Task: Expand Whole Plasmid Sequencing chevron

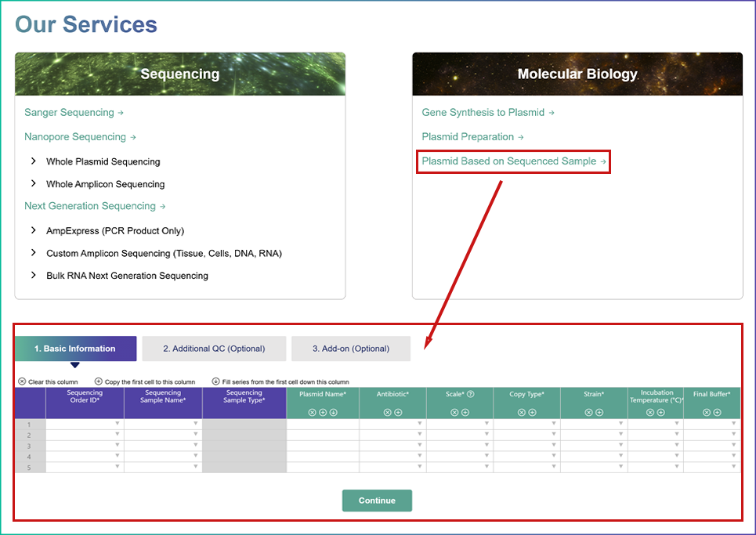Action: point(33,161)
